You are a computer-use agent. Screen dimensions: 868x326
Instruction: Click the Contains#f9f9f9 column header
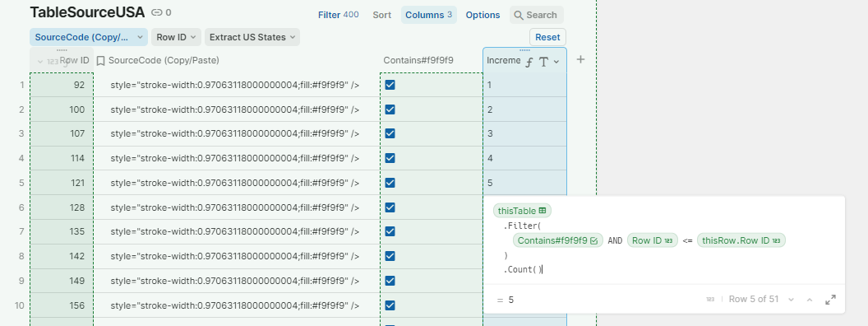tap(418, 60)
